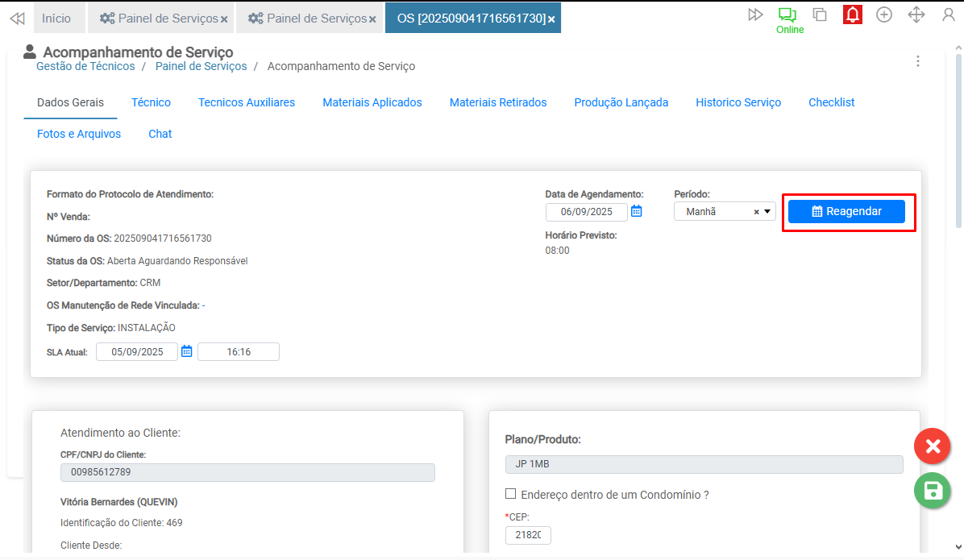Click the green floating save button
This screenshot has width=964, height=560.
click(933, 491)
